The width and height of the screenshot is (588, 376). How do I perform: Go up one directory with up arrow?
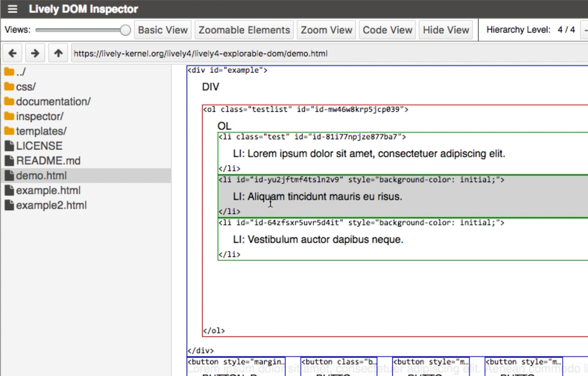[x=58, y=53]
